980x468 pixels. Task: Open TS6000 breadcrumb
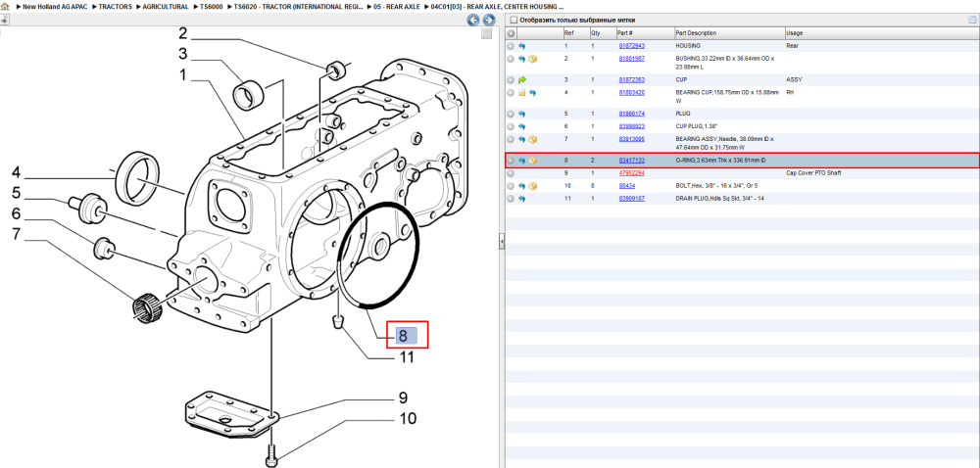pos(212,6)
